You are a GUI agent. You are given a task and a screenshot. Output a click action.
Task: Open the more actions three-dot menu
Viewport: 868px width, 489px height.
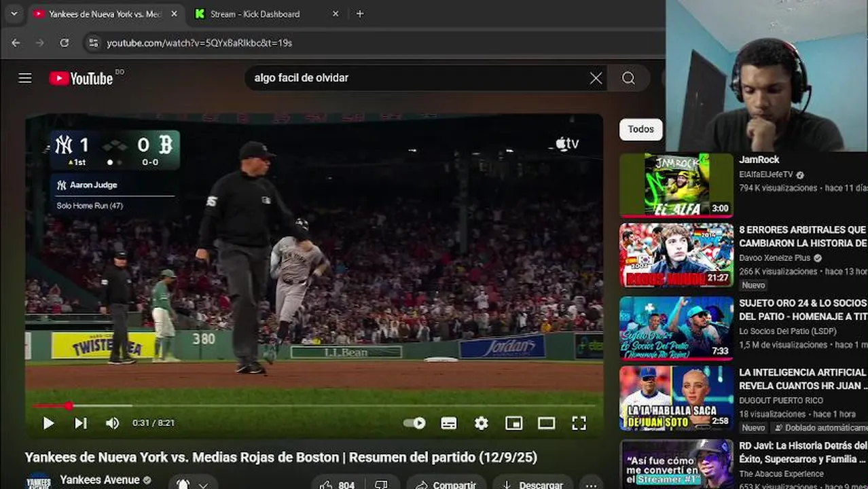(592, 485)
